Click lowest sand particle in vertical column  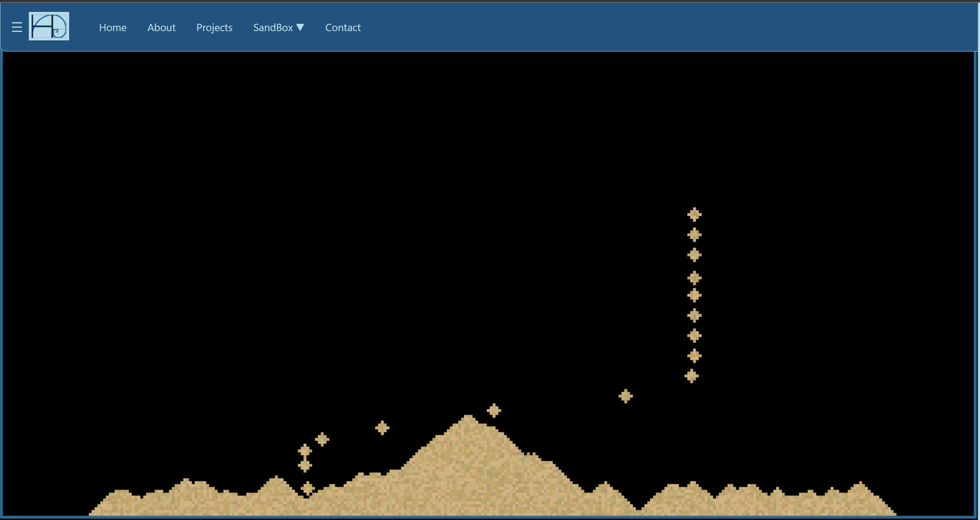691,376
